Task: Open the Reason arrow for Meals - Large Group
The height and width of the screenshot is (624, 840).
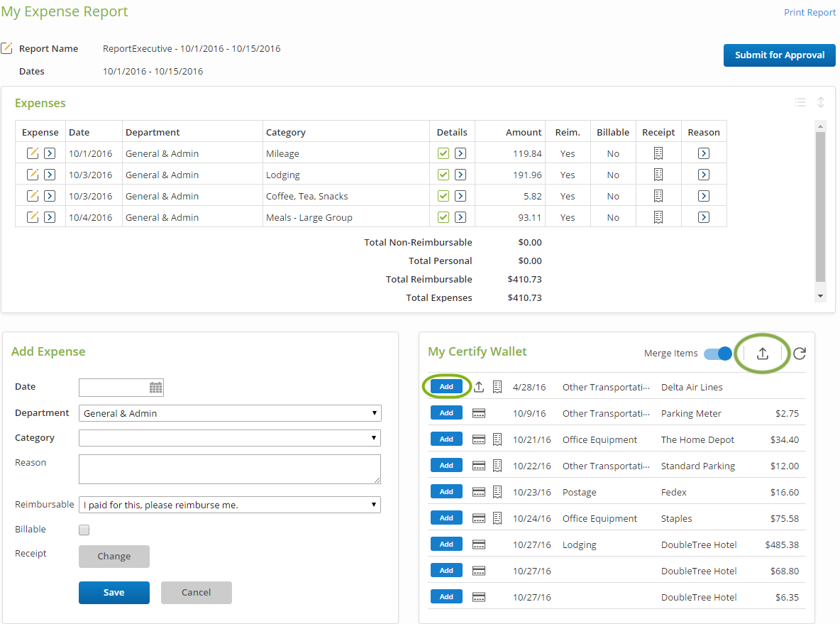Action: (x=703, y=217)
